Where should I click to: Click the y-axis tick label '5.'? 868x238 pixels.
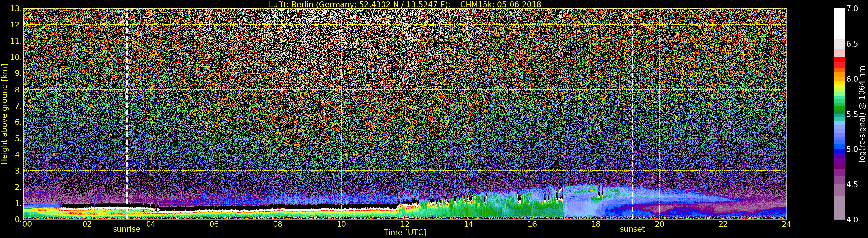(18, 138)
